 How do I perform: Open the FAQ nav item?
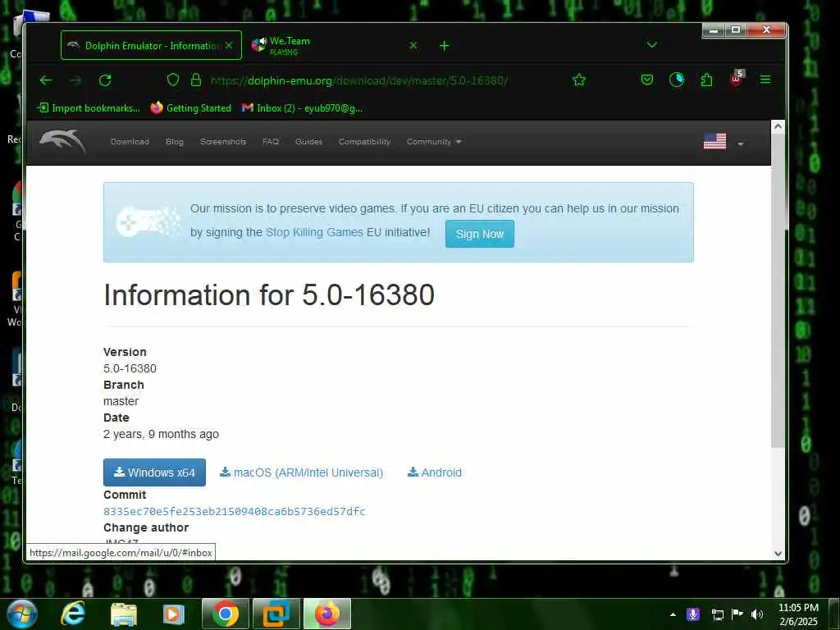pos(271,142)
